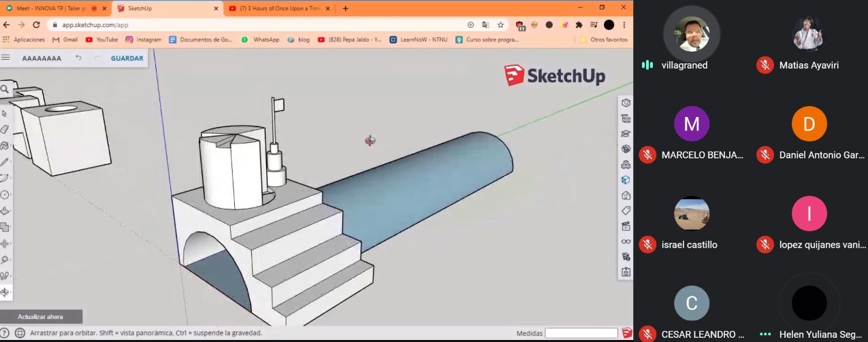Select the Arc tool

5,178
